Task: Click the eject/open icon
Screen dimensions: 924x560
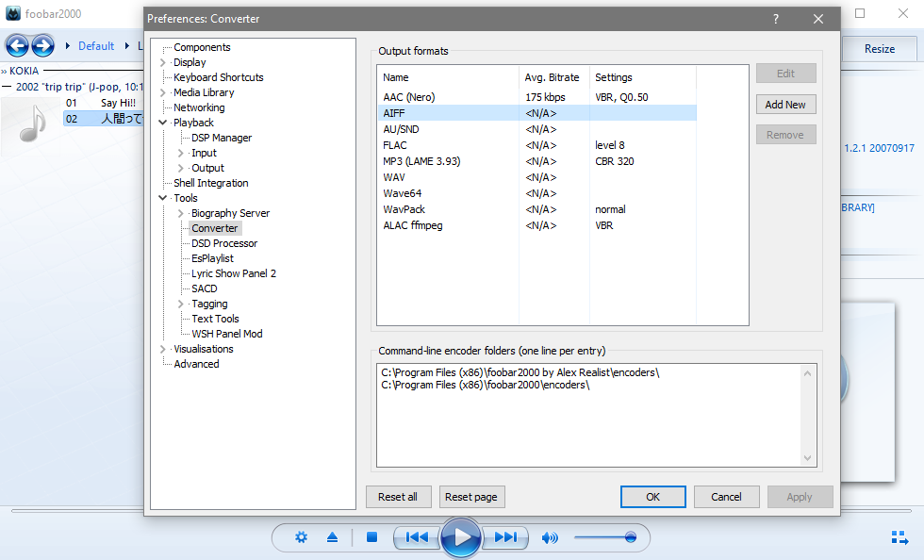Action: pyautogui.click(x=332, y=537)
